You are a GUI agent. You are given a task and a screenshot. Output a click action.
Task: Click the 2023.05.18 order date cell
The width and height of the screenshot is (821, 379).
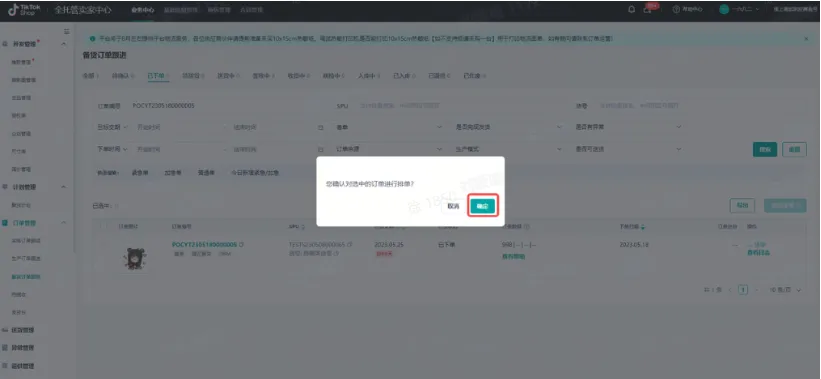[634, 244]
